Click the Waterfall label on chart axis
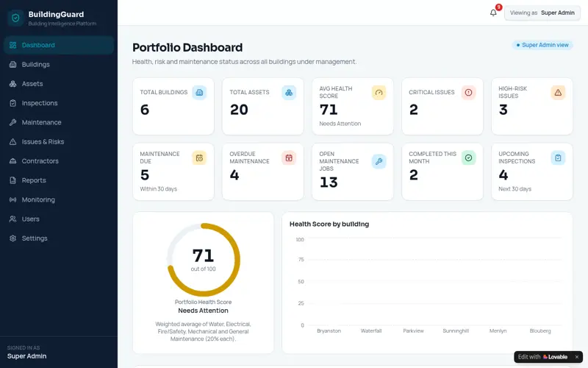The image size is (588, 368). coord(371,330)
